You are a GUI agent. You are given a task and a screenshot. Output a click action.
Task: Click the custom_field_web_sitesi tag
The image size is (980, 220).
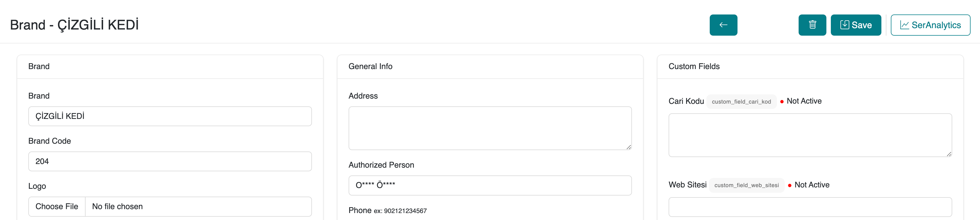click(x=746, y=185)
